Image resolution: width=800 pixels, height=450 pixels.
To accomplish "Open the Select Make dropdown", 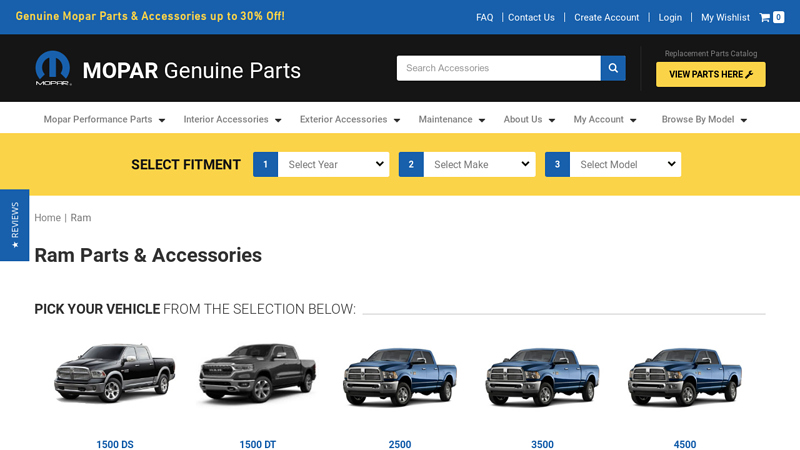I will click(x=480, y=164).
